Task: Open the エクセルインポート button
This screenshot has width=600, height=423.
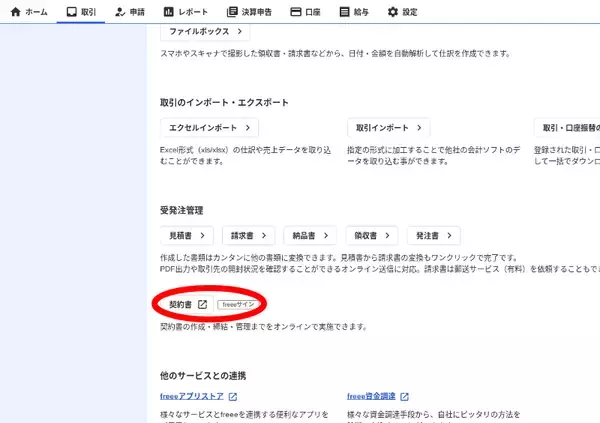Action: coord(209,128)
